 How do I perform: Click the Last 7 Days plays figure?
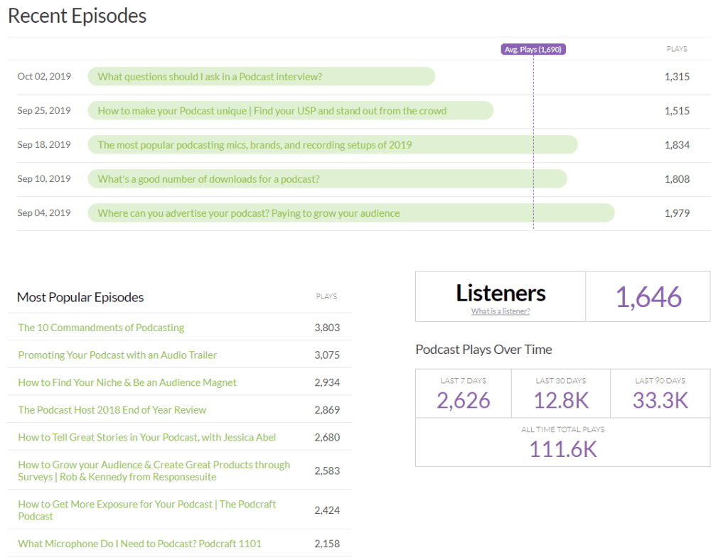(x=463, y=400)
